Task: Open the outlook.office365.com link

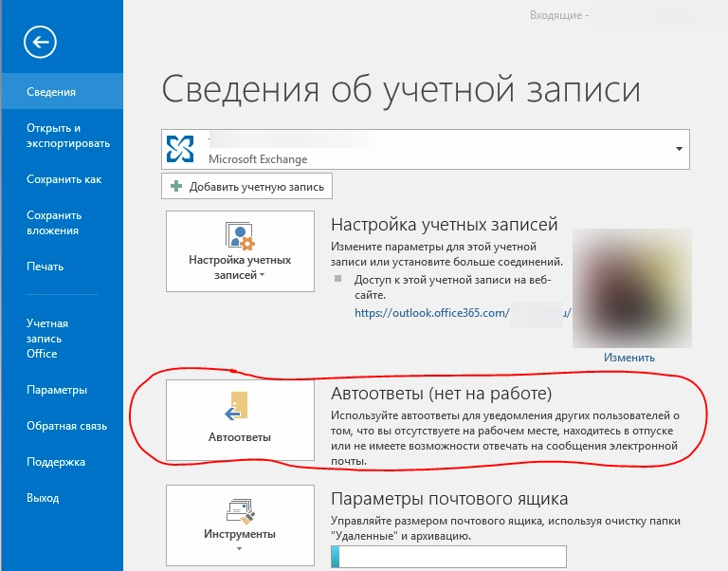Action: click(x=431, y=312)
